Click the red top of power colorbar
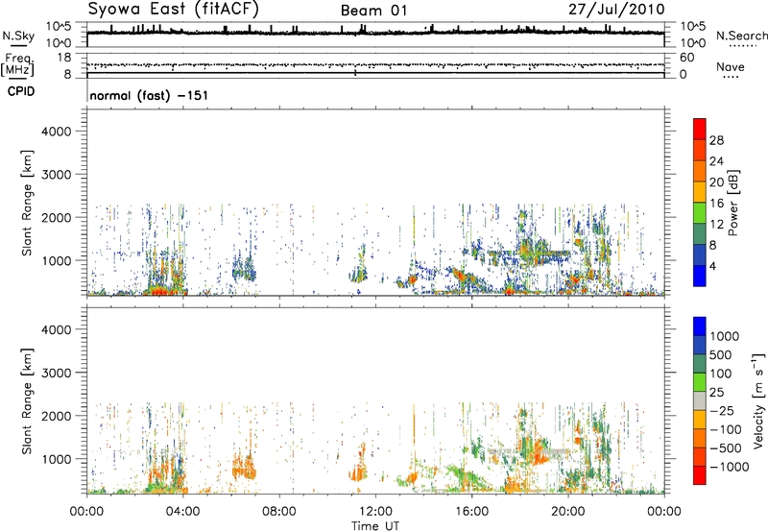This screenshot has width=768, height=532. click(x=700, y=129)
